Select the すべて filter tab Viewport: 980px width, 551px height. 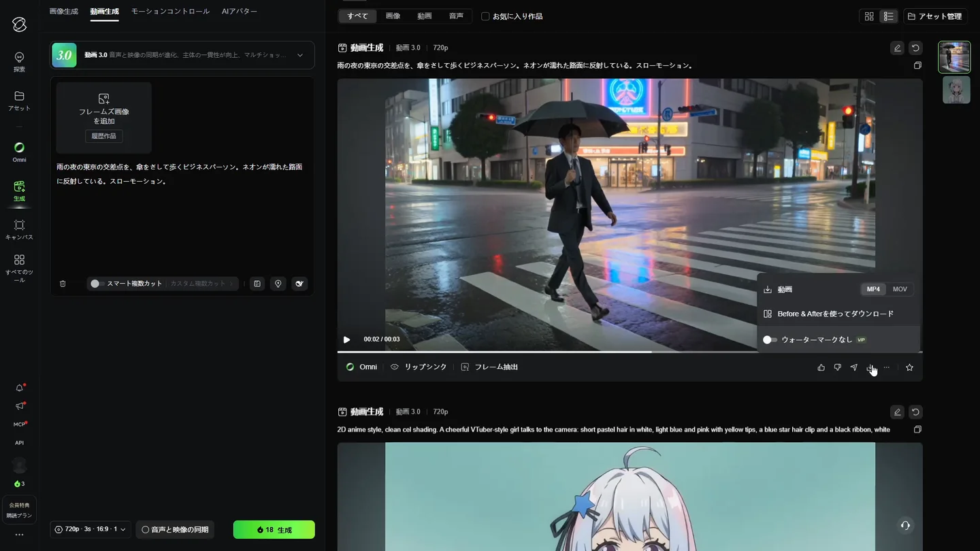[358, 16]
